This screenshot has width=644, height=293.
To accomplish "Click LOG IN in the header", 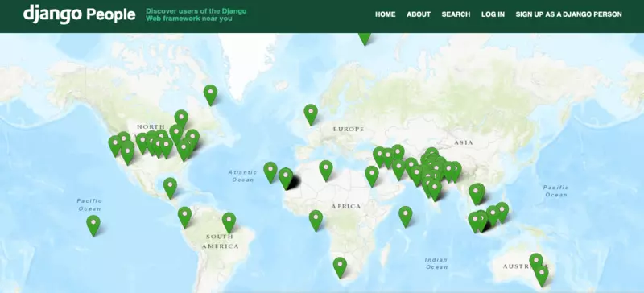I will pos(493,14).
